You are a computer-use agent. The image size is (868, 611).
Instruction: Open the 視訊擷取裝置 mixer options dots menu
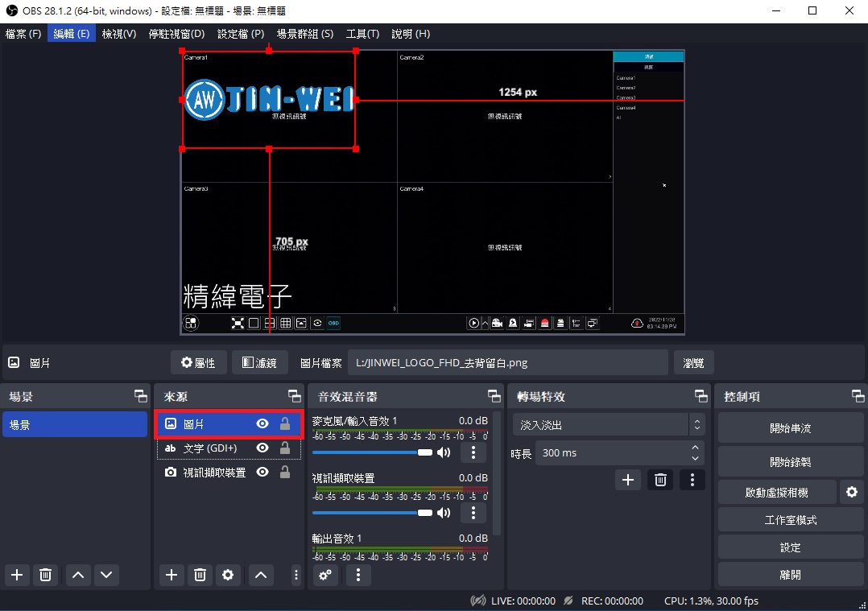coord(473,513)
